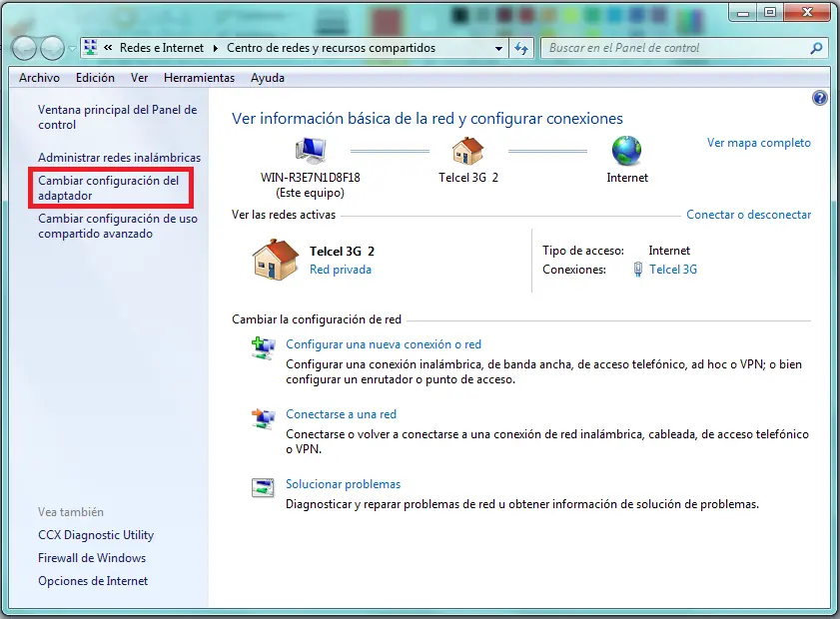Open the Edición menu
840x619 pixels.
pos(95,78)
